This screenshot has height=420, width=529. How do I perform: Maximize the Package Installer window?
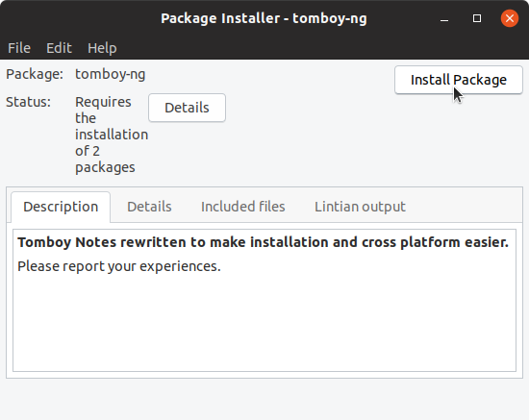tap(477, 18)
